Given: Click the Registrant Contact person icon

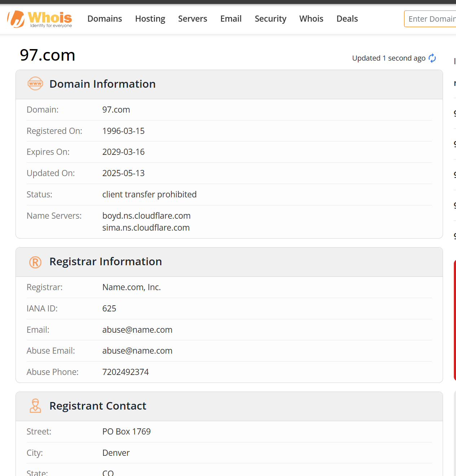Looking at the screenshot, I should pos(35,406).
